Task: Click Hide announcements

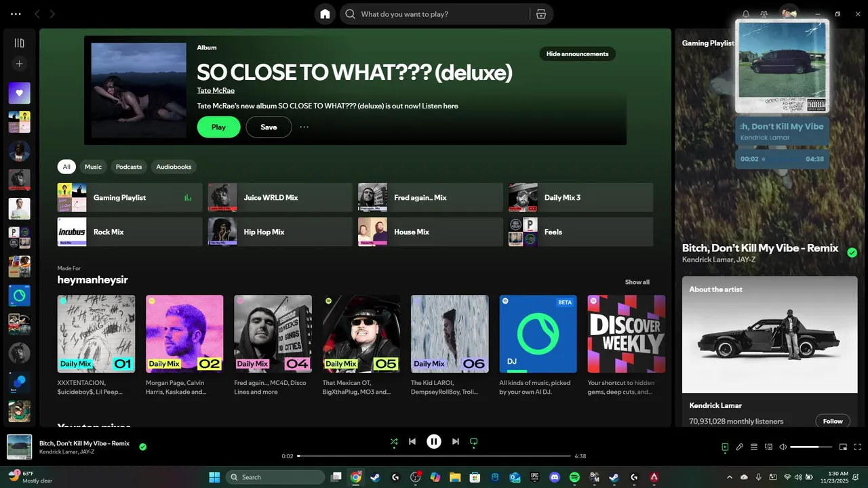Action: point(577,54)
